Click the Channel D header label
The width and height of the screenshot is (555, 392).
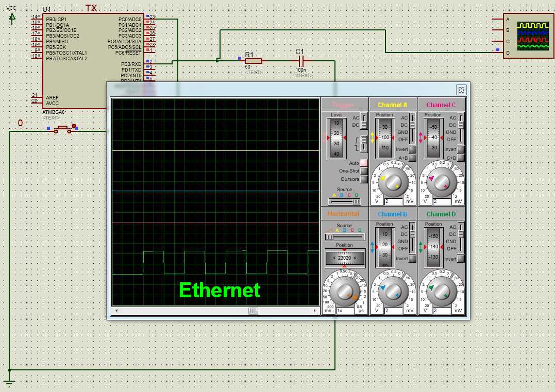click(441, 214)
